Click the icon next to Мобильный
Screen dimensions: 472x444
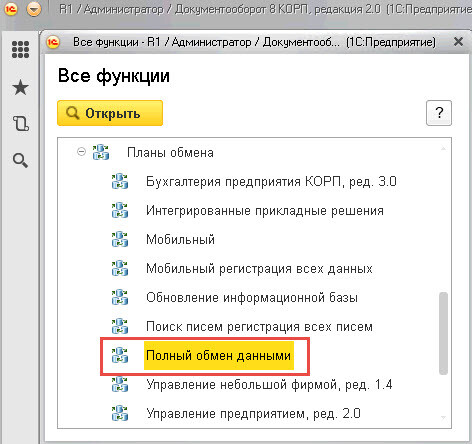click(x=120, y=239)
